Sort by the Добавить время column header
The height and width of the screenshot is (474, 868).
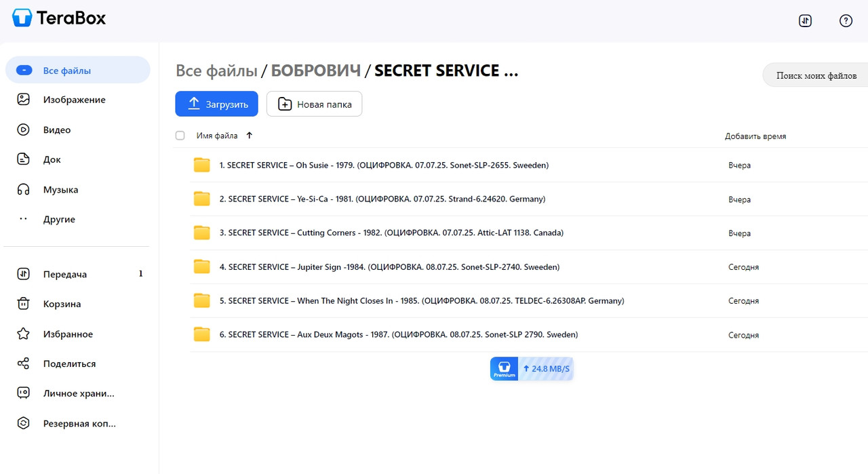coord(755,136)
